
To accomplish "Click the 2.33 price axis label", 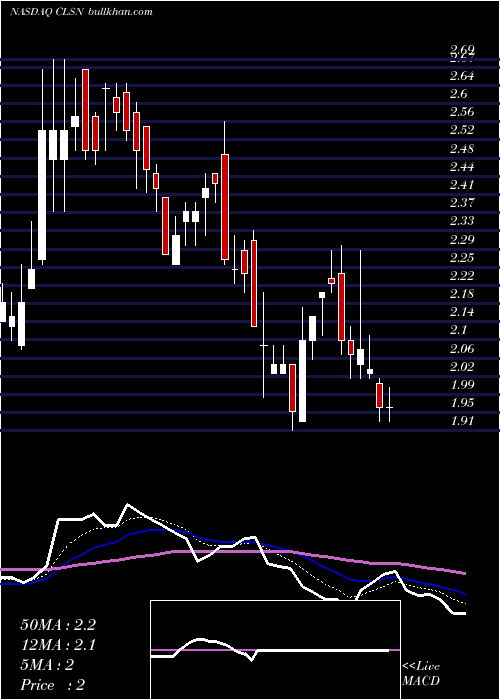I will click(462, 221).
